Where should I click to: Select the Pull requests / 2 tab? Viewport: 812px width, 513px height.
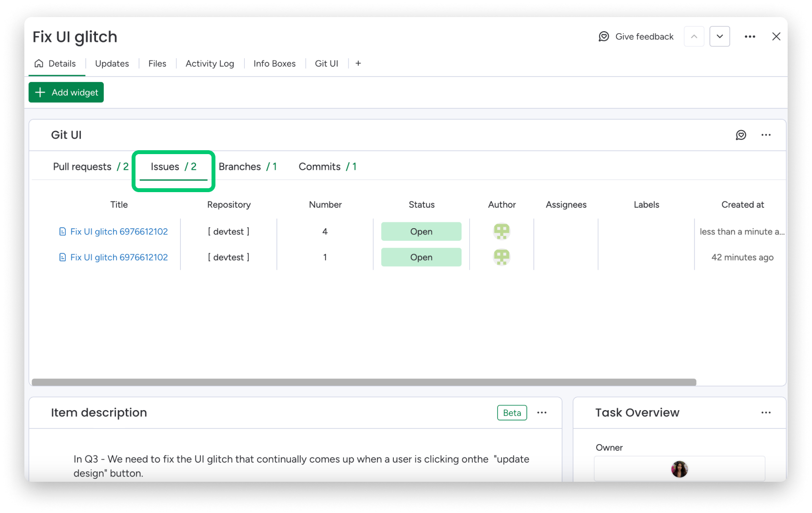click(x=91, y=167)
